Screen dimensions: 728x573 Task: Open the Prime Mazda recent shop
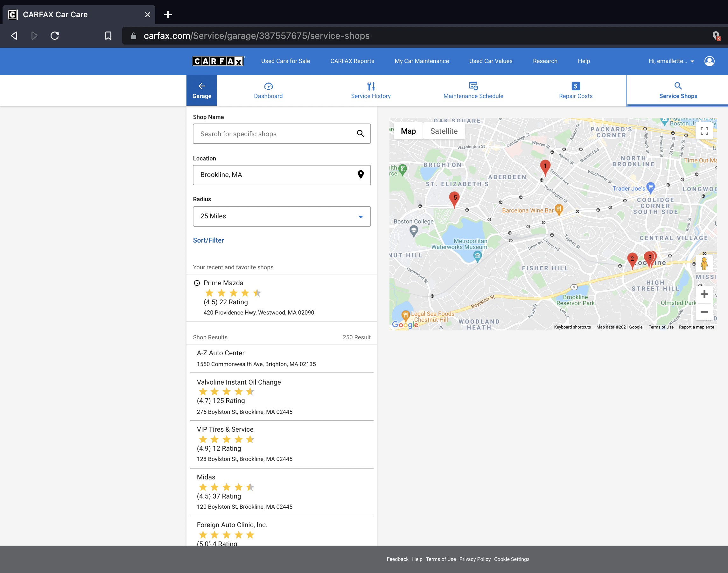click(x=282, y=298)
